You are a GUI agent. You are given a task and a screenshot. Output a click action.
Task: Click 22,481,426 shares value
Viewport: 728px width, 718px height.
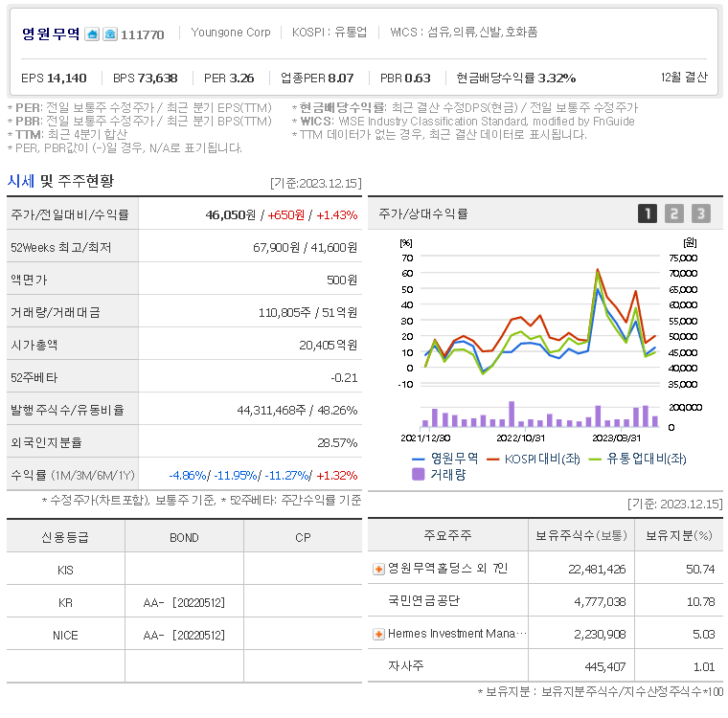pyautogui.click(x=597, y=569)
